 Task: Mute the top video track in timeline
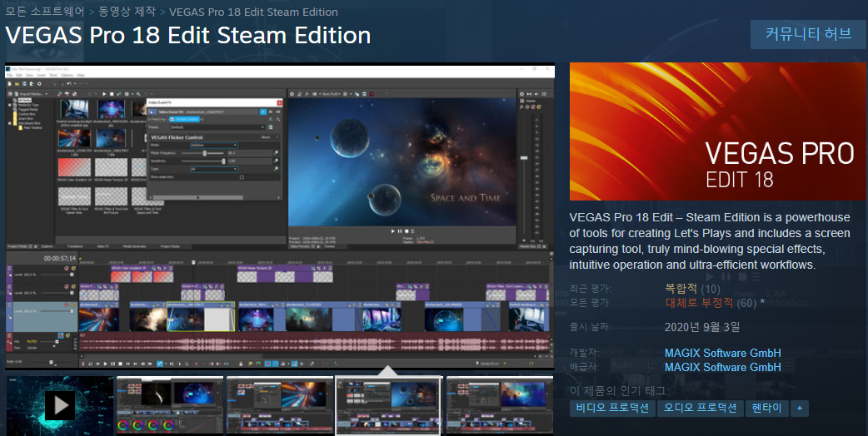tap(67, 269)
